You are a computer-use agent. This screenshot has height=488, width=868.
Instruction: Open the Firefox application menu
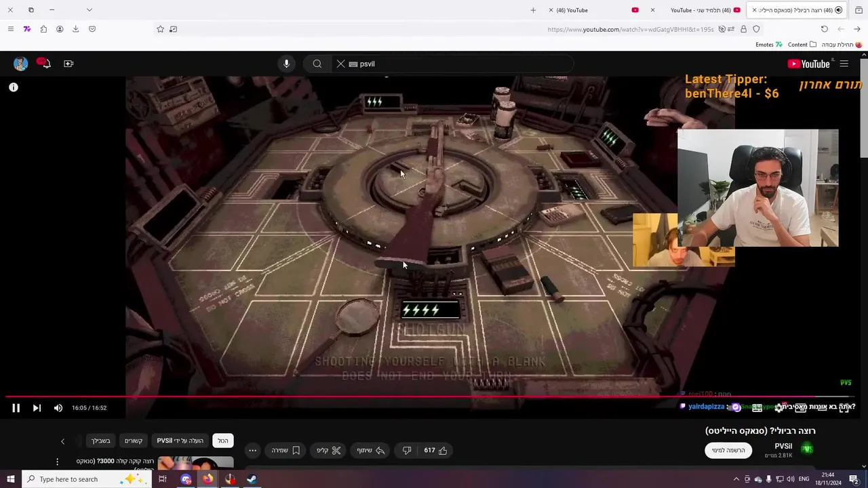10,29
